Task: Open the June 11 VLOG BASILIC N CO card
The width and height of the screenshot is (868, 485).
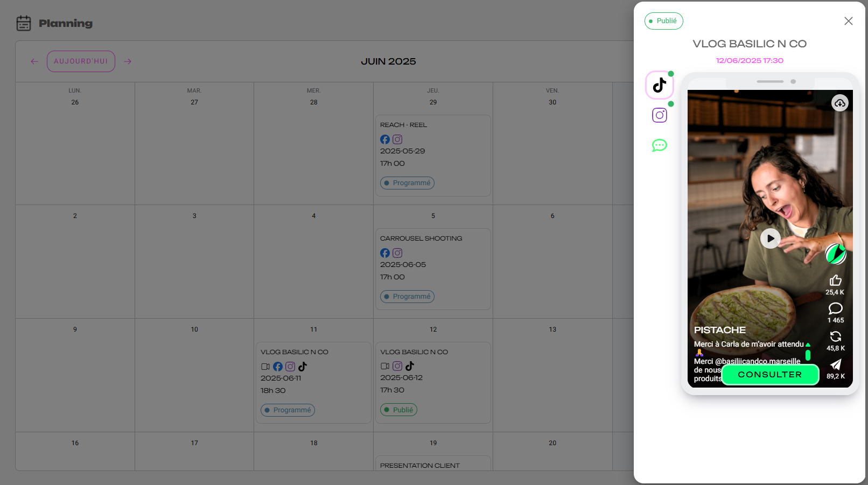Action: coord(313,382)
